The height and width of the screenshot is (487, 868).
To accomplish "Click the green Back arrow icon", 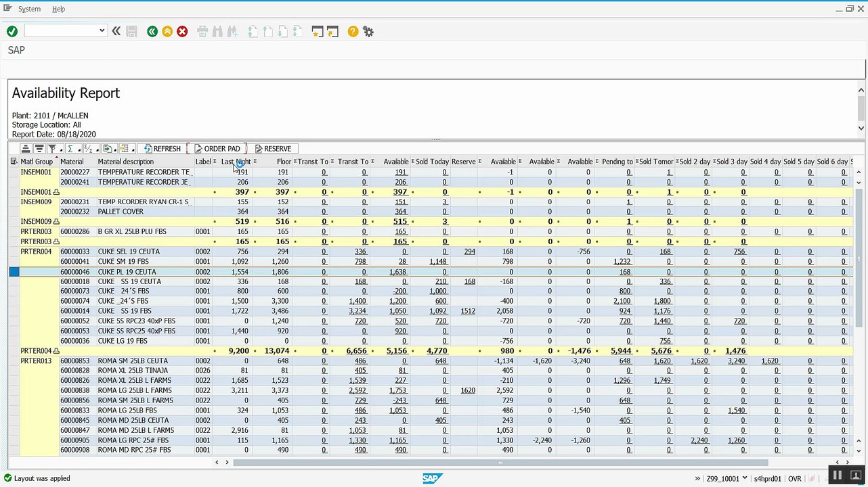I will tap(152, 31).
